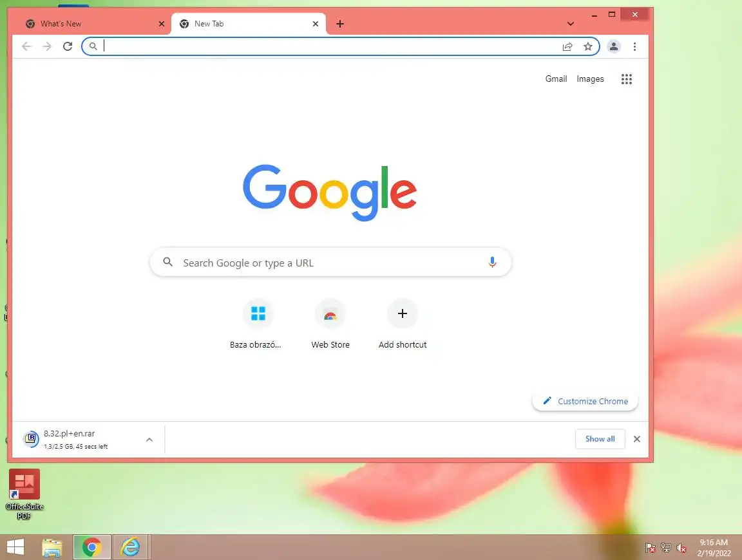Open File Explorer from the taskbar
This screenshot has height=560, width=742.
(x=52, y=547)
